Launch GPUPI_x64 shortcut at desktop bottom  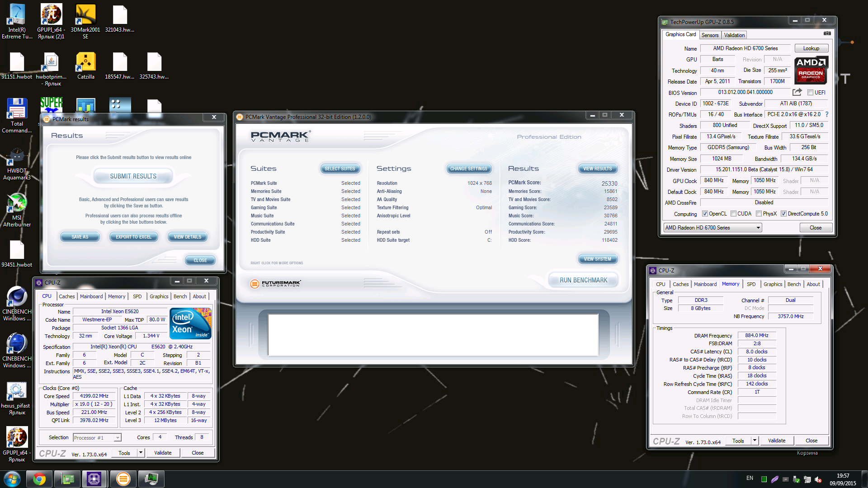point(17,445)
